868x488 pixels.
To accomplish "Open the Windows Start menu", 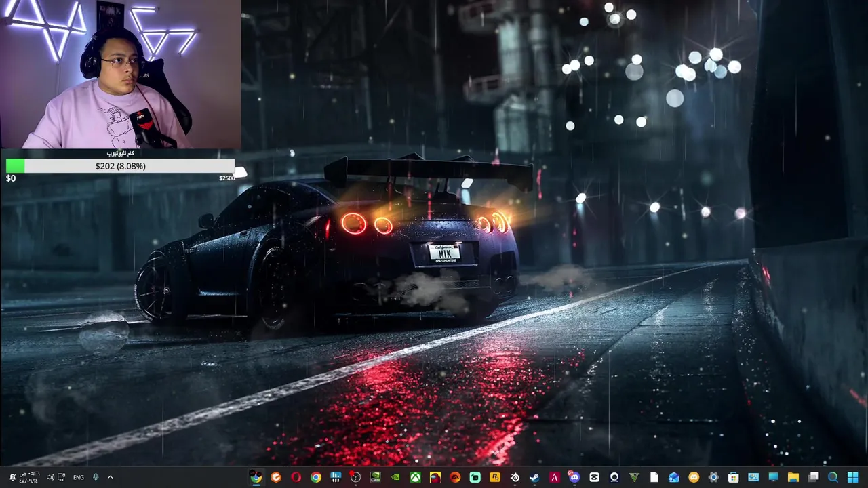I will click(853, 477).
